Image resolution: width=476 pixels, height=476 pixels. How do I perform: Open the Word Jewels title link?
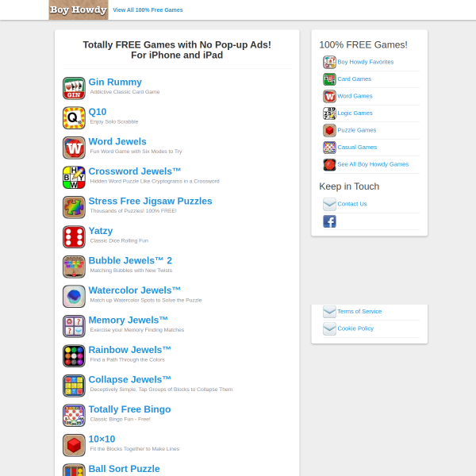click(x=117, y=141)
